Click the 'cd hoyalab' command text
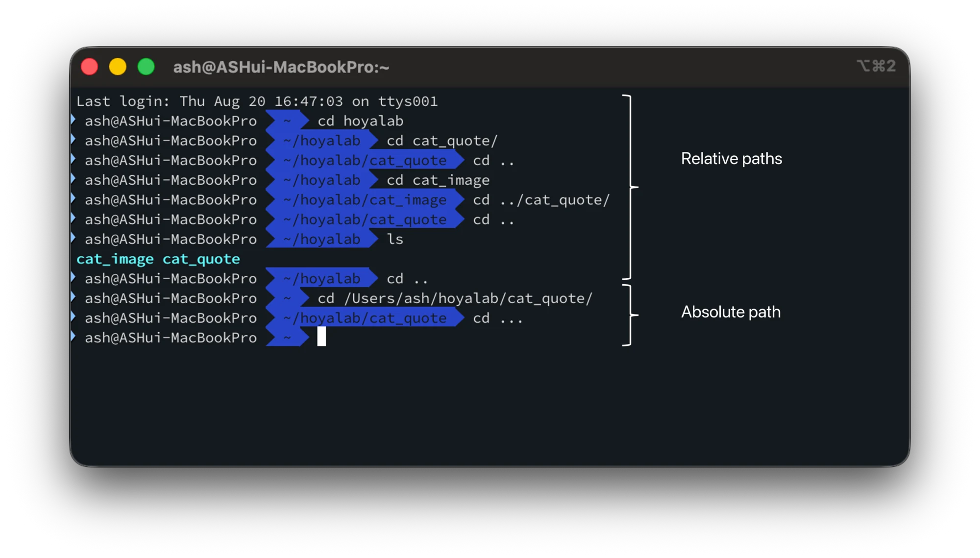The image size is (980, 558). [x=361, y=121]
